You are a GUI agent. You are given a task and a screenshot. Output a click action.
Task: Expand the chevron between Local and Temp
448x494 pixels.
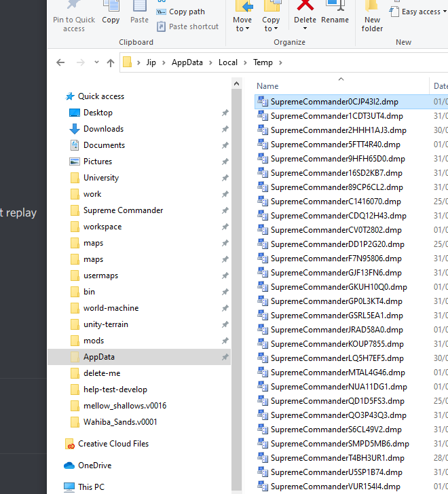[x=245, y=62]
